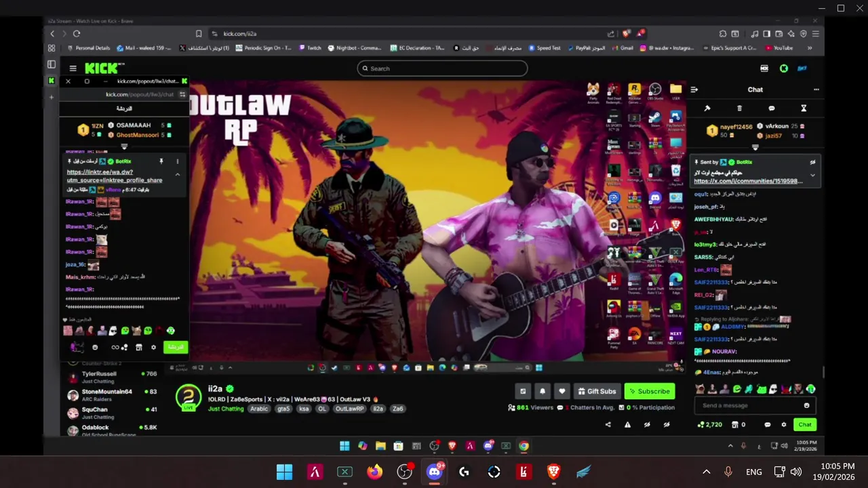Open chat settings gear next to Chat button
Screen dimensions: 868x488
click(783, 425)
